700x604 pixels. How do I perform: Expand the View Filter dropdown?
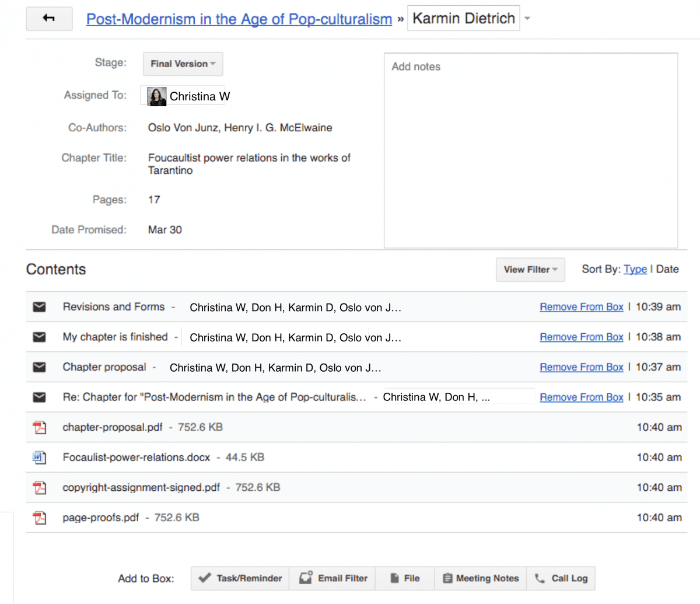[530, 270]
